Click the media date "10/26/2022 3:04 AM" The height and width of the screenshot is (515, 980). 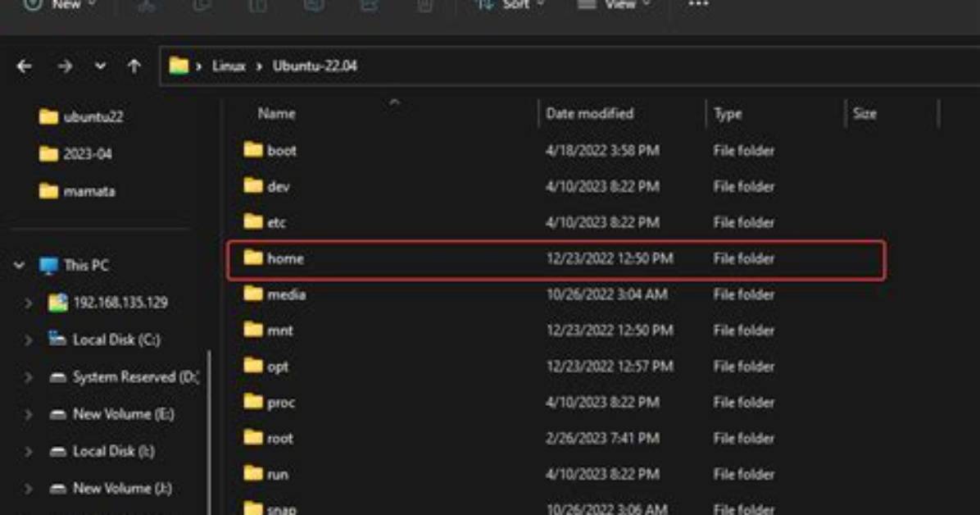[x=607, y=294]
